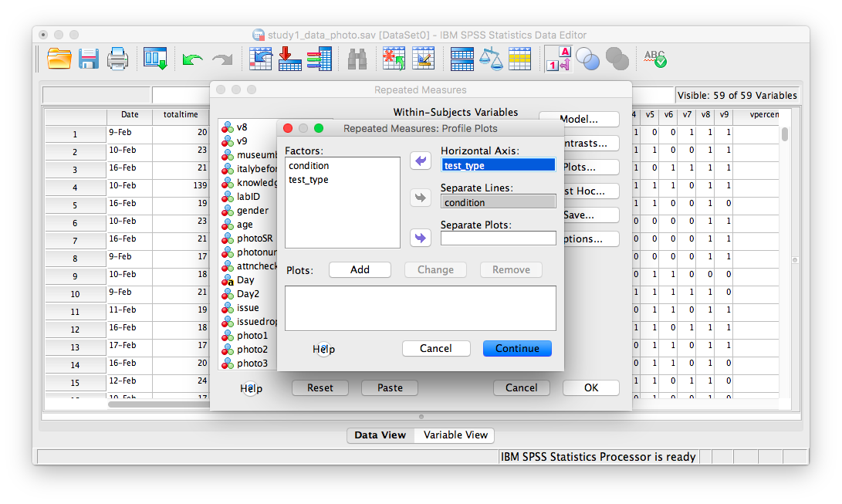The height and width of the screenshot is (504, 842).
Task: Toggle value labels icon
Action: pos(559,59)
